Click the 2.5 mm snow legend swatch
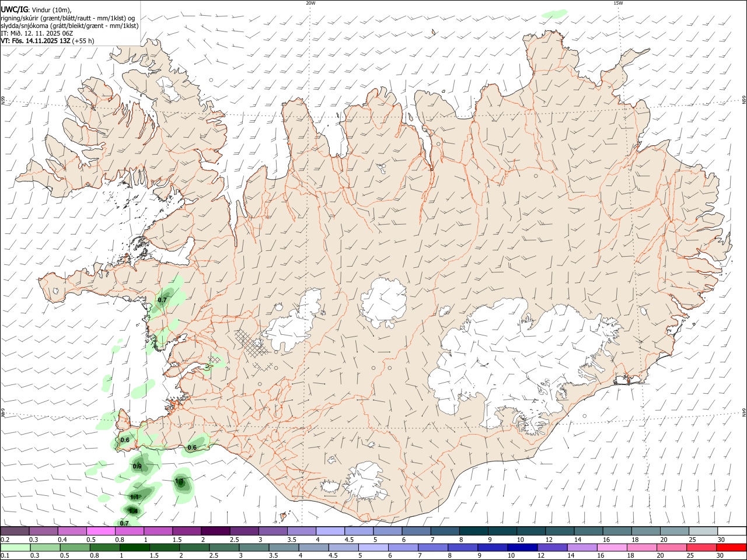The image size is (747, 560). click(243, 531)
